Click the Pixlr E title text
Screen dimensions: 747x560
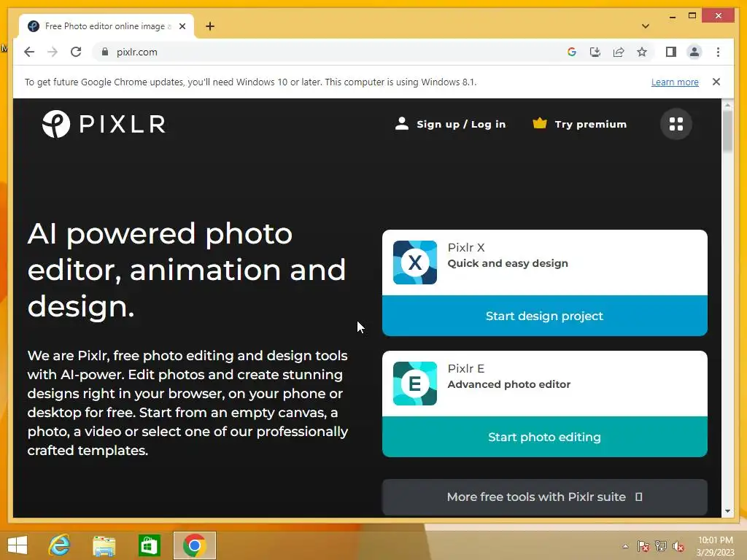pyautogui.click(x=466, y=368)
